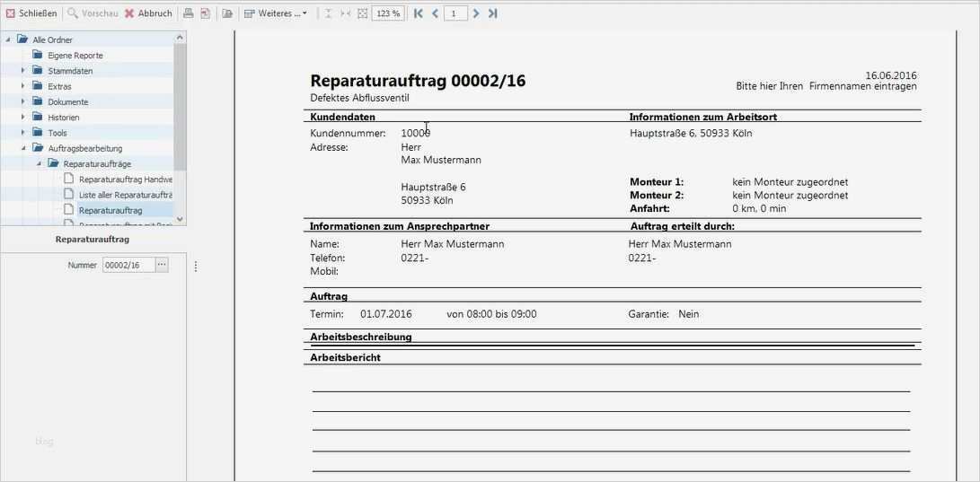
Task: Click the fit whole page icon
Action: click(x=362, y=13)
